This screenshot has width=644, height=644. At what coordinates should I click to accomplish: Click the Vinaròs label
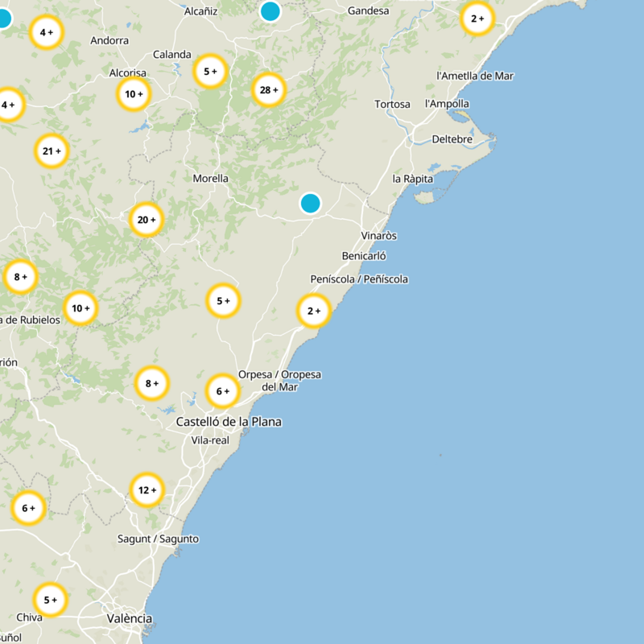pyautogui.click(x=378, y=236)
